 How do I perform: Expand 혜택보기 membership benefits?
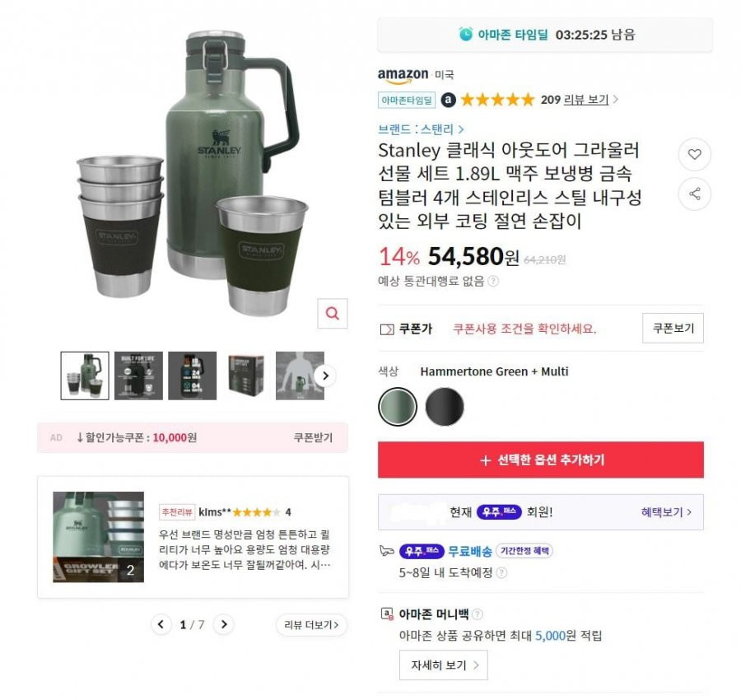[666, 512]
